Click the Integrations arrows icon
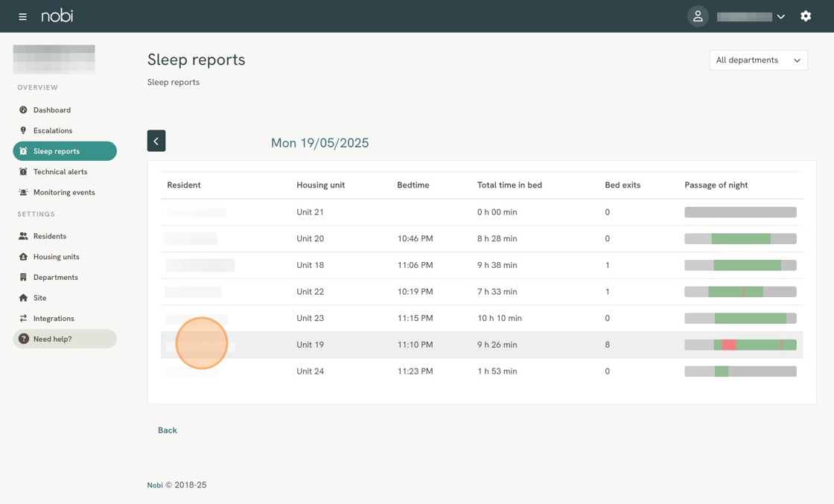Screen dimensions: 834x504 [x=23, y=319]
